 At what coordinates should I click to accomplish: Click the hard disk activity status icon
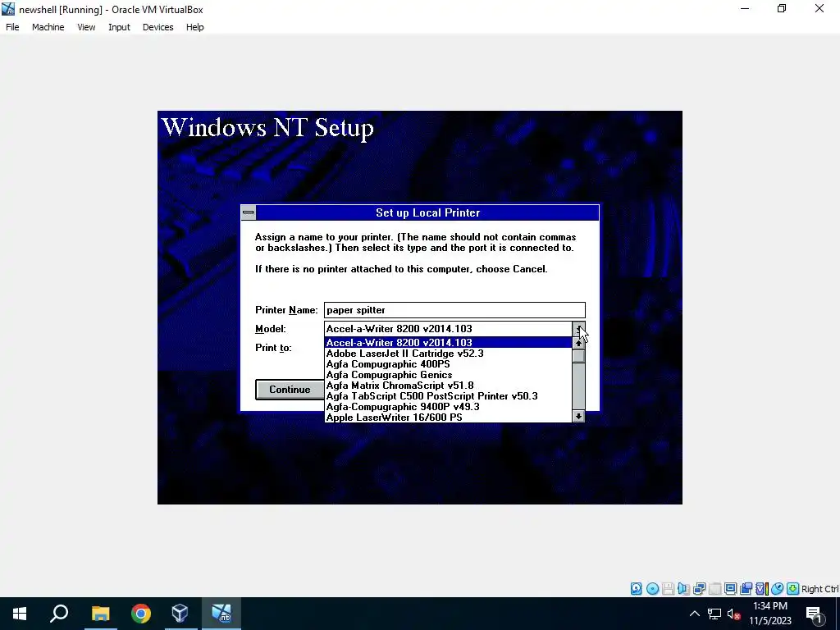tap(636, 589)
